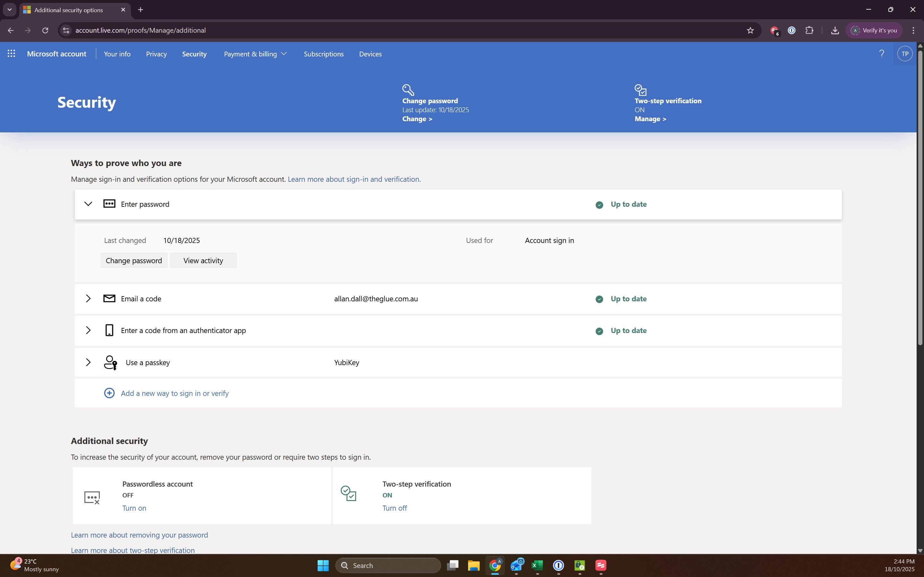Click the Change password button
Screen dimensions: 924x577
(x=134, y=260)
